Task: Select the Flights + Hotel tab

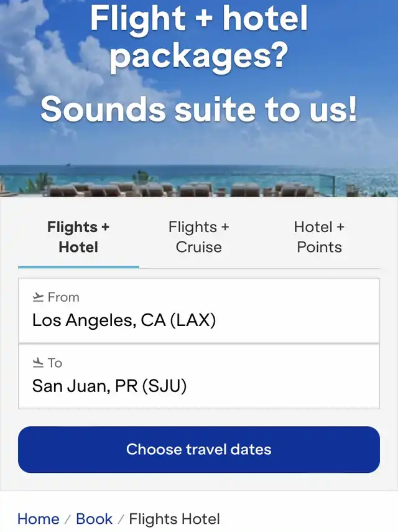Action: [x=78, y=237]
